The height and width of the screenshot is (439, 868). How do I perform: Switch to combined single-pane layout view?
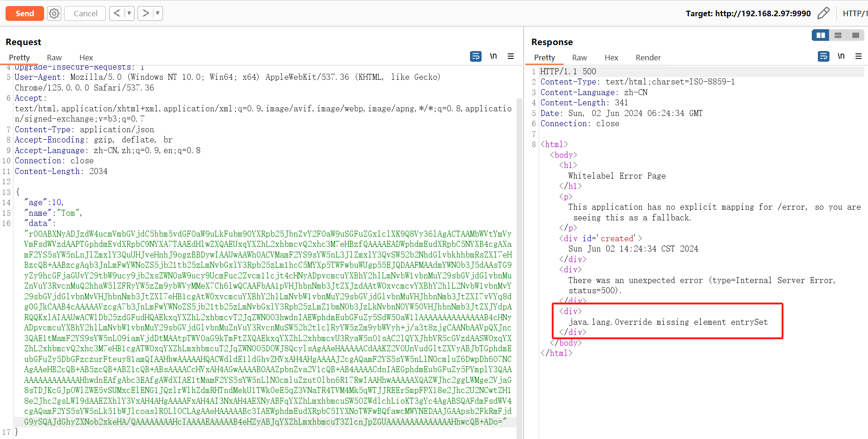[x=855, y=35]
